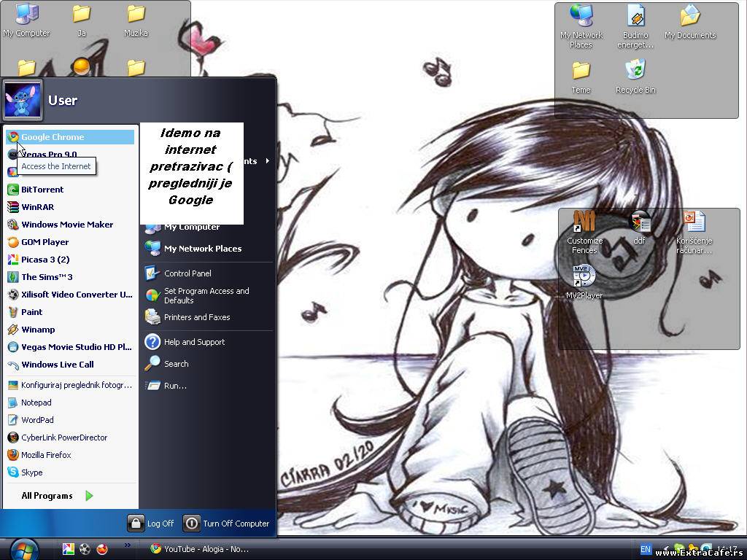Viewport: 747px width, 560px height.
Task: Open Customize Fences desktop shortcut
Action: [x=584, y=231]
